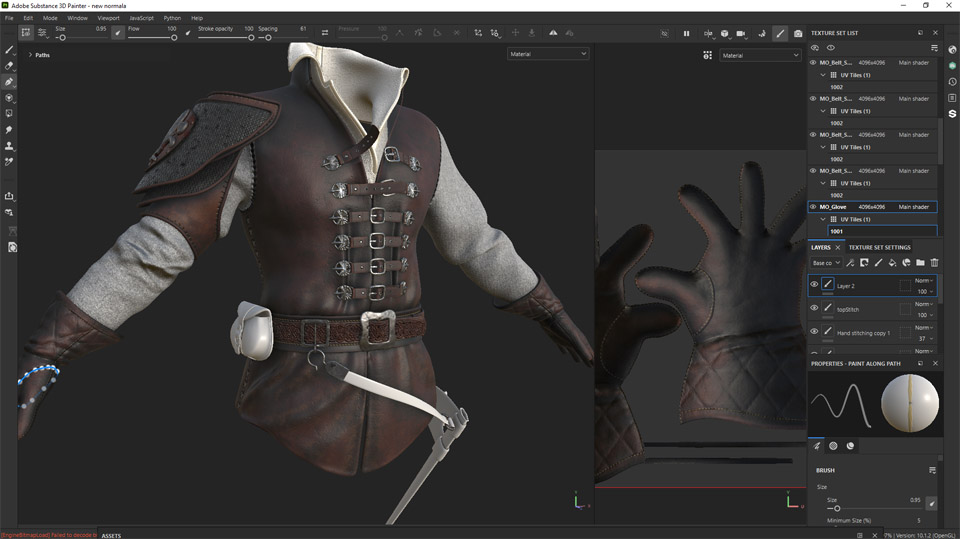Screen dimensions: 960x539
Task: Open the Log panel icon in right sidebar
Action: 952,97
